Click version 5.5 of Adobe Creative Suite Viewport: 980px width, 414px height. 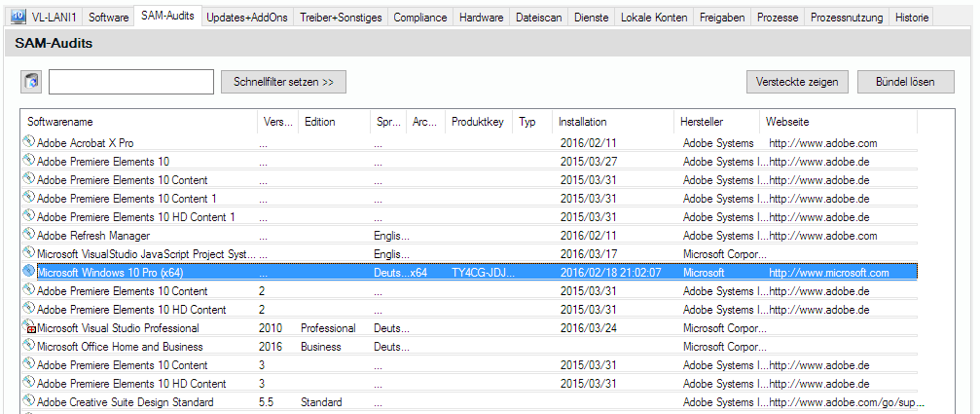tap(265, 402)
